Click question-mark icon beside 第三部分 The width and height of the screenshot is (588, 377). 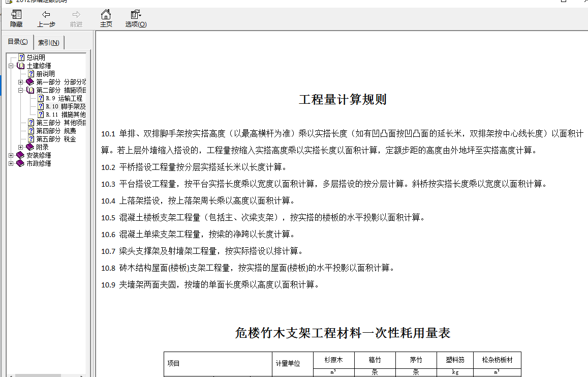click(x=31, y=123)
